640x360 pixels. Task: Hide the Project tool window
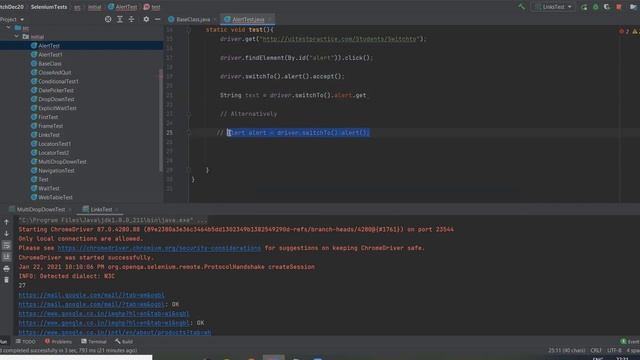coord(158,19)
